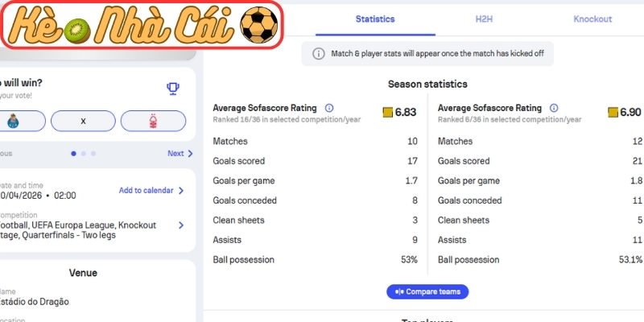Click the football icon in banner logo
Image resolution: width=644 pixels, height=322 pixels.
click(x=259, y=26)
